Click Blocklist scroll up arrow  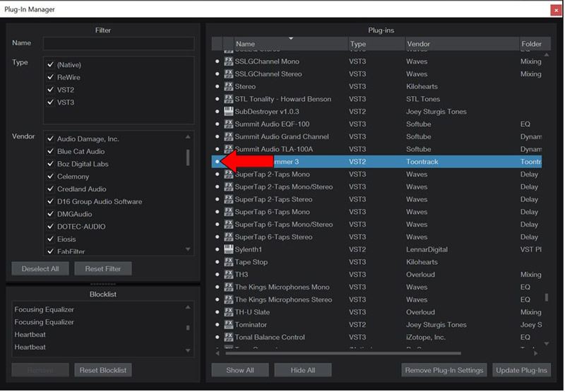[188, 307]
